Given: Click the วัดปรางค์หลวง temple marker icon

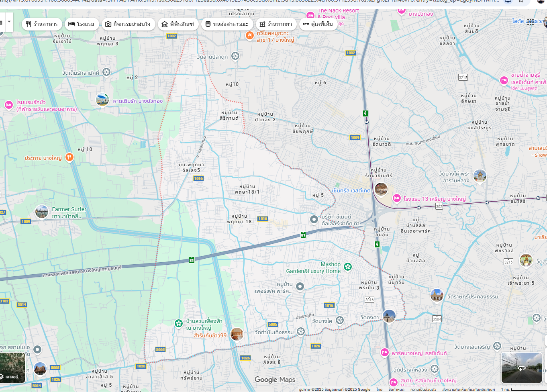Looking at the screenshot, I should tap(434, 369).
